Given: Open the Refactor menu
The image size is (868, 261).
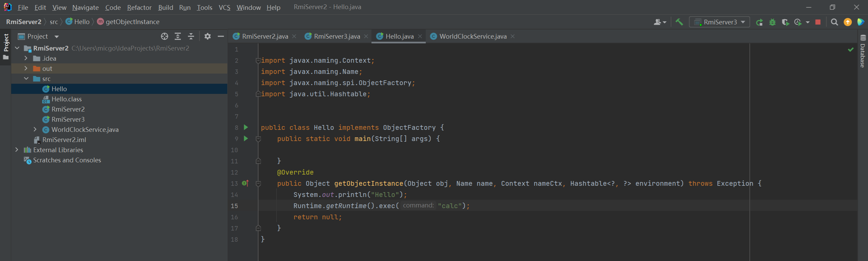Looking at the screenshot, I should tap(139, 7).
